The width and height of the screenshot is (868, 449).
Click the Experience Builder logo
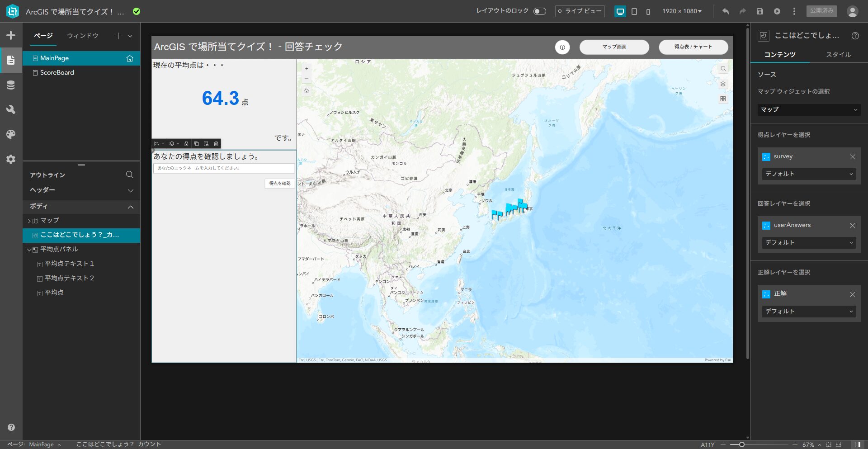[13, 11]
